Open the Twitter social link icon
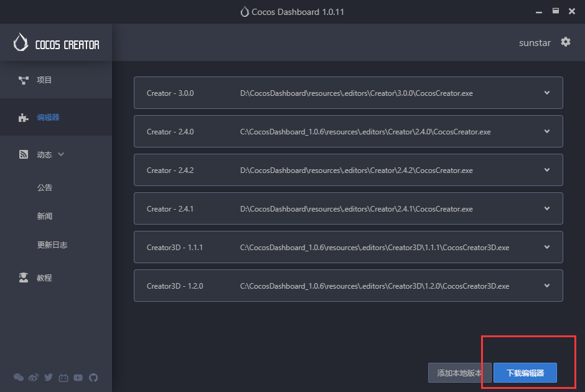 [49, 378]
